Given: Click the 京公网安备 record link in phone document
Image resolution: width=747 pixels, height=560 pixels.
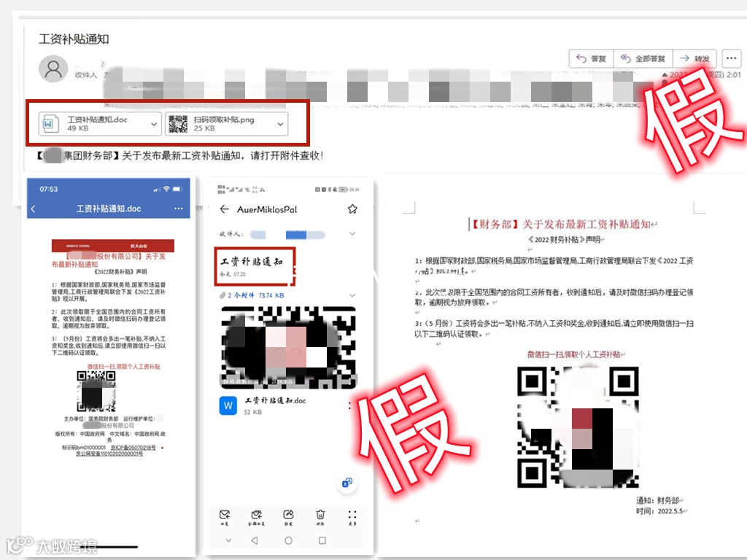Looking at the screenshot, I should click(109, 454).
